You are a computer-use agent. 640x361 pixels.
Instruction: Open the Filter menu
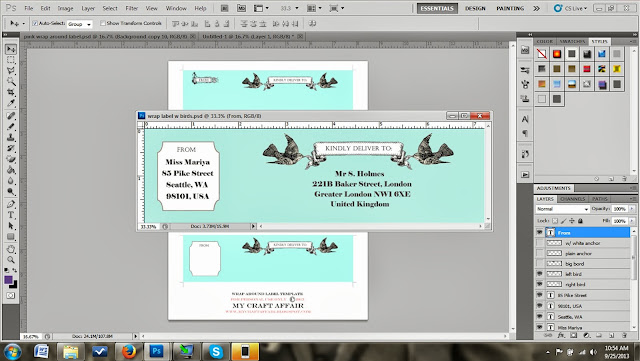131,8
